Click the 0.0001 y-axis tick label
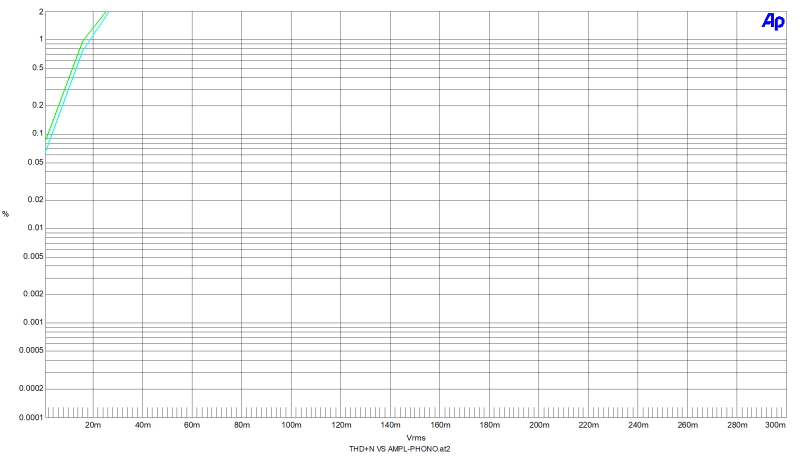The image size is (800, 457). tap(32, 417)
